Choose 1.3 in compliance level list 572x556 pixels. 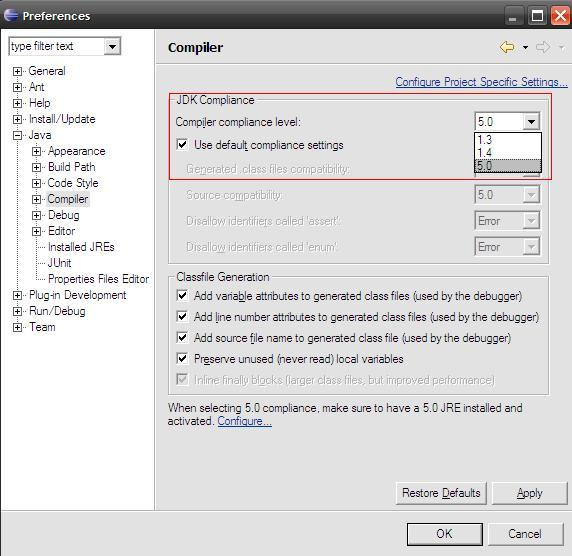click(x=508, y=139)
